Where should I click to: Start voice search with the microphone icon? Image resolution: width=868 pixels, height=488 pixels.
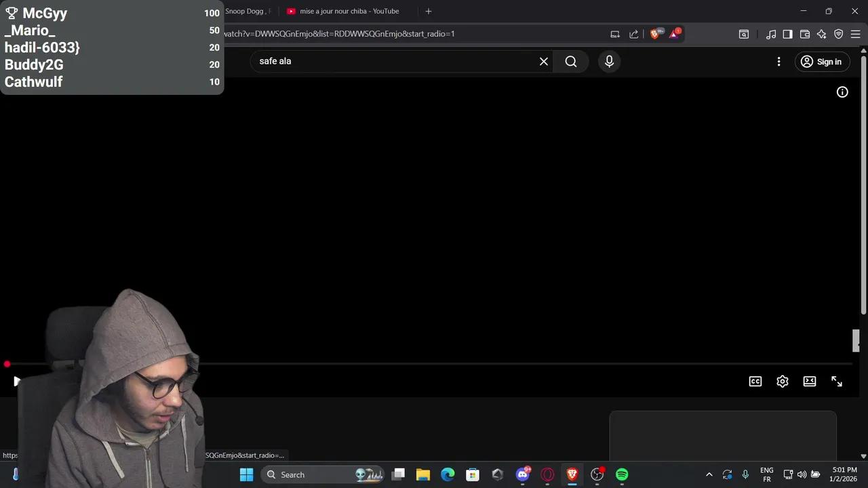point(609,61)
